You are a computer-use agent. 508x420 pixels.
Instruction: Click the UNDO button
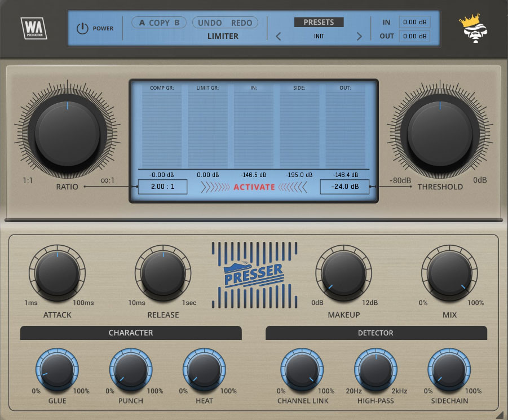pos(210,23)
